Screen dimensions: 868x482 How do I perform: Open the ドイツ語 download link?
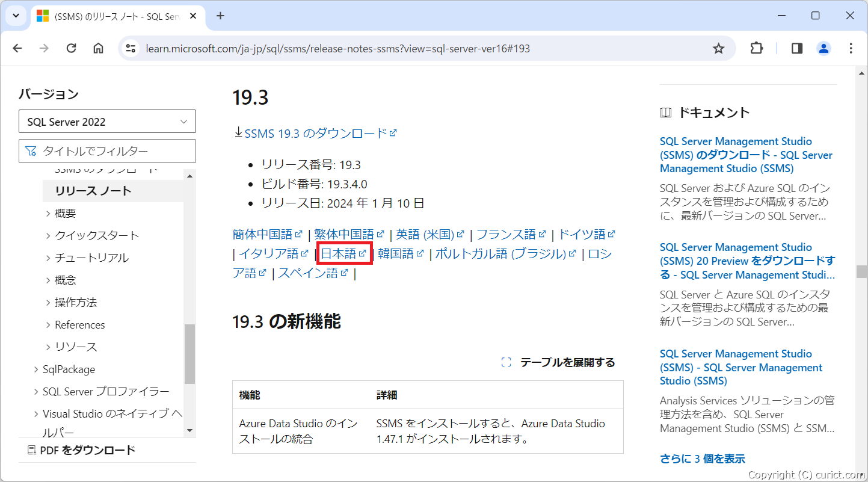(587, 234)
